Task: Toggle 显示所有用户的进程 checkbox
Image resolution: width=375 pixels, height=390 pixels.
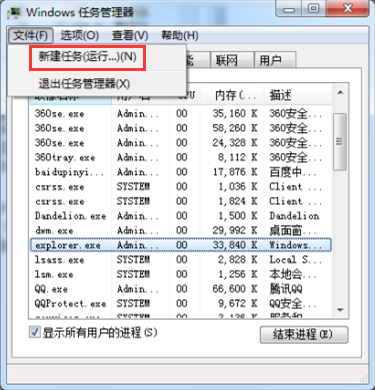Action: click(x=34, y=332)
